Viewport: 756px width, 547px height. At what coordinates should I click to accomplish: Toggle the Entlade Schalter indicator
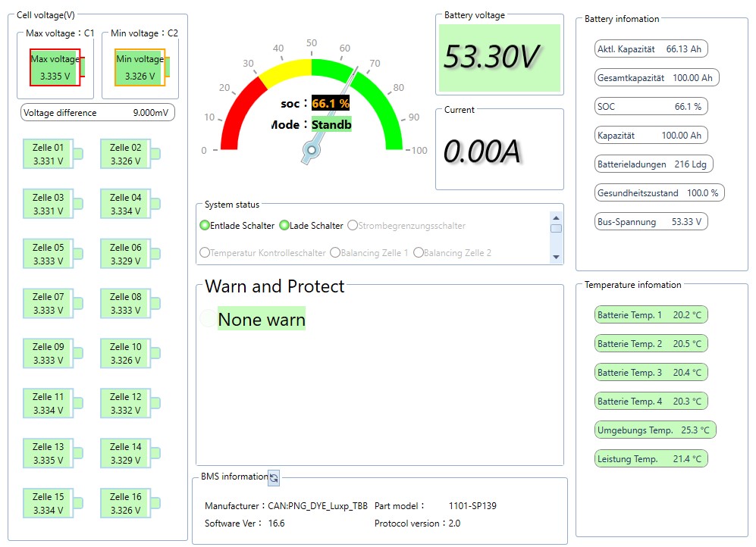point(205,226)
